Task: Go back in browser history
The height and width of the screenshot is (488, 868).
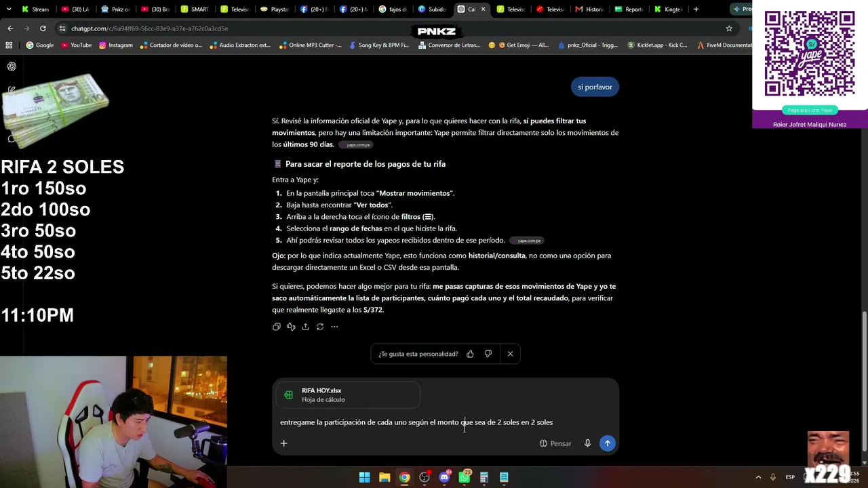Action: point(10,28)
